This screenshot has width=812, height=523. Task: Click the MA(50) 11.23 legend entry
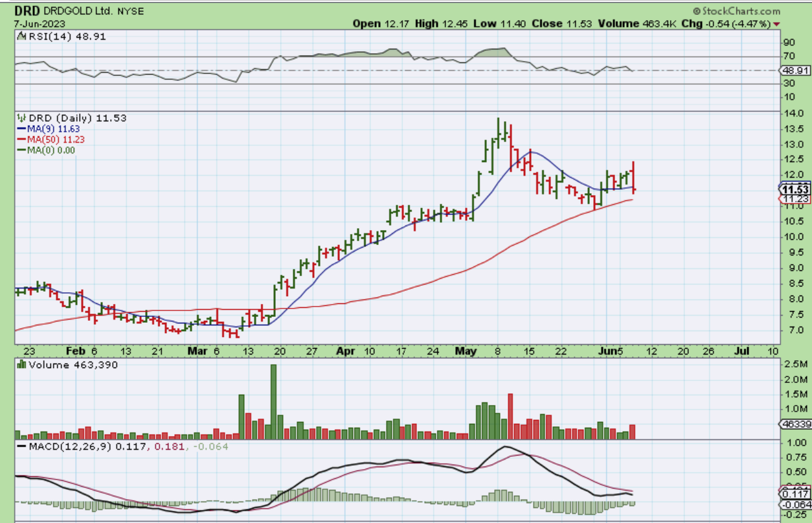click(55, 139)
